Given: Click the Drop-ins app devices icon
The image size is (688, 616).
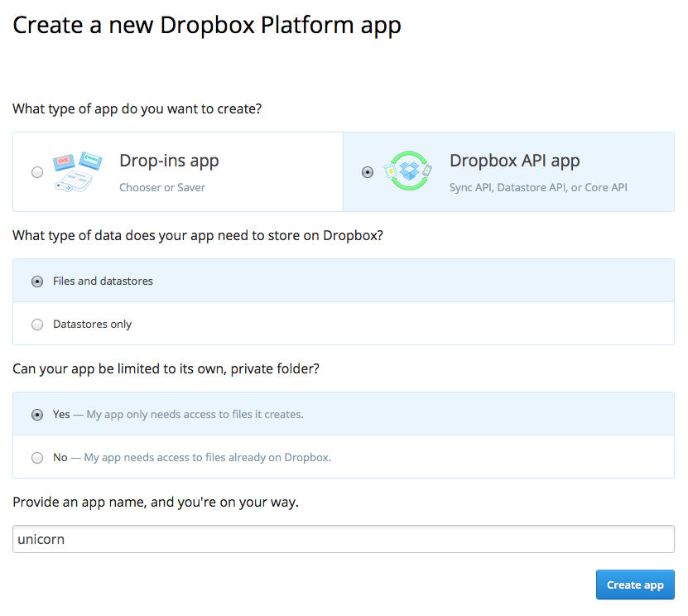Looking at the screenshot, I should click(x=78, y=172).
